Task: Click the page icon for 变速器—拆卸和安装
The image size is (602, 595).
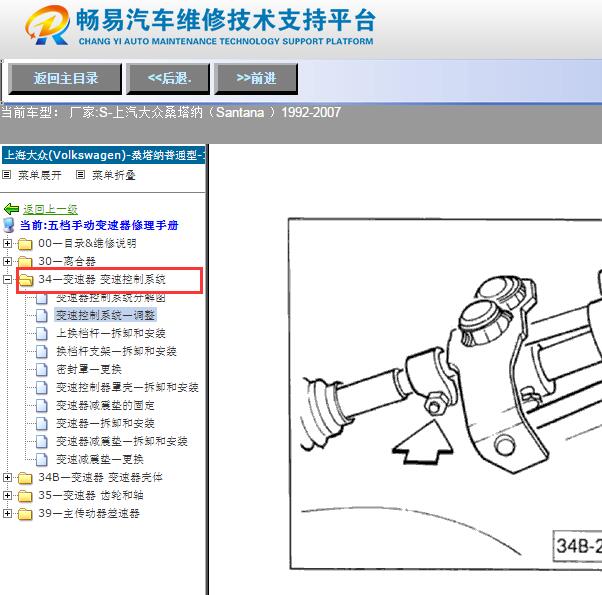Action: pyautogui.click(x=42, y=424)
